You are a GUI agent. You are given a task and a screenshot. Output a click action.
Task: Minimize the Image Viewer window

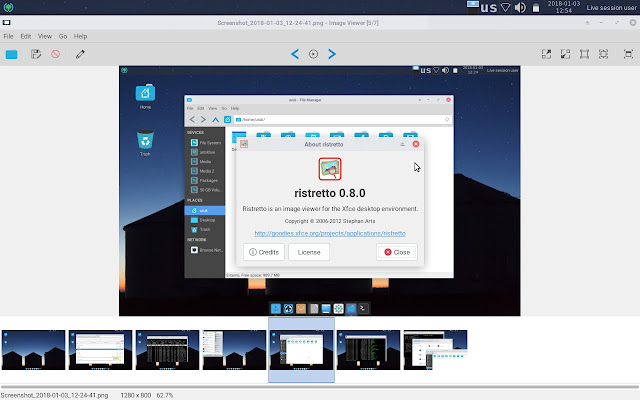coord(601,23)
